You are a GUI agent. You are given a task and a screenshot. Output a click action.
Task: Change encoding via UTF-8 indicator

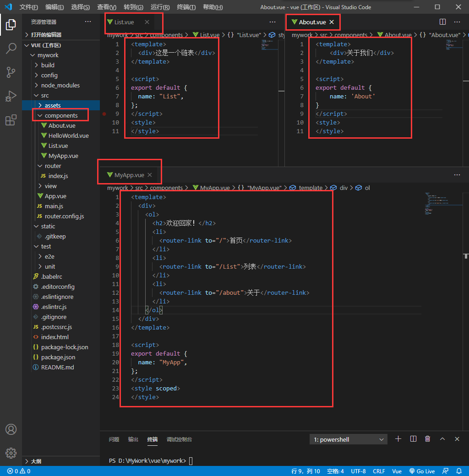(x=359, y=471)
